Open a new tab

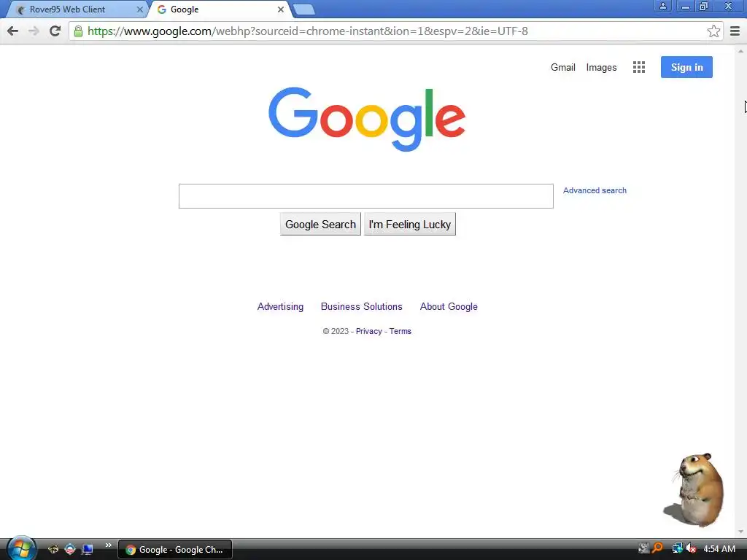[303, 9]
